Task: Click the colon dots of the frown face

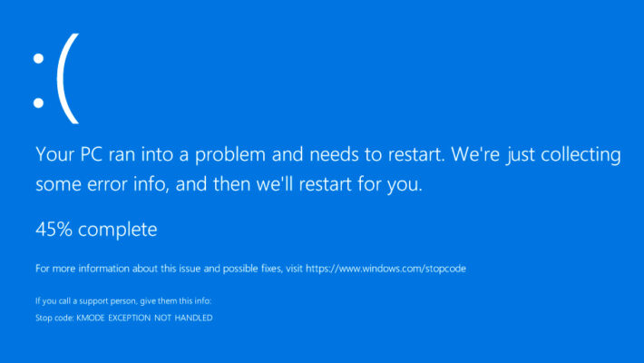Action: pyautogui.click(x=39, y=78)
